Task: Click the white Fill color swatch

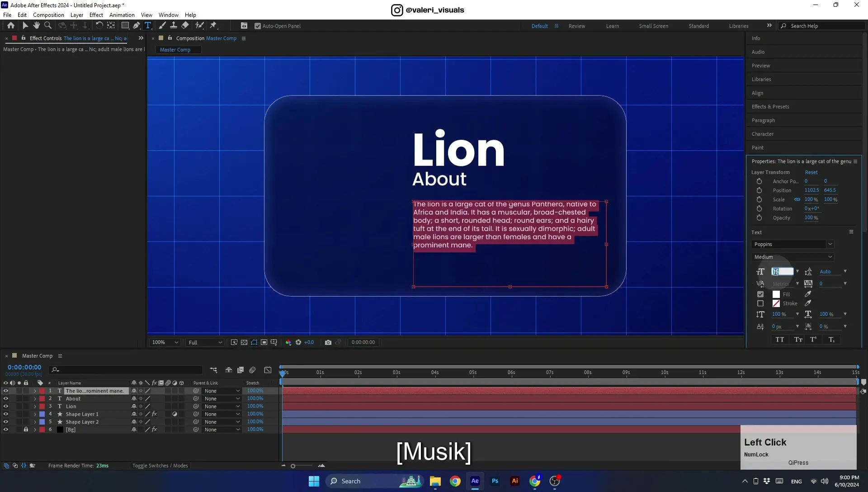Action: coord(776,294)
